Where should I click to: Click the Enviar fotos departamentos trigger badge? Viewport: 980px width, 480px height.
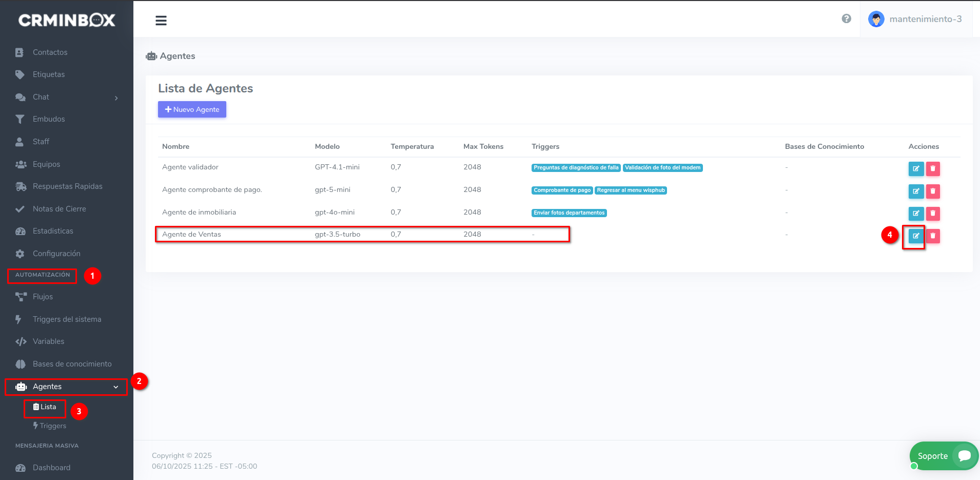[569, 213]
